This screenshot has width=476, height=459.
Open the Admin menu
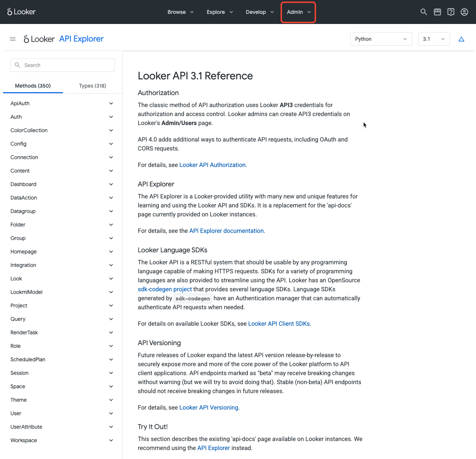(298, 12)
